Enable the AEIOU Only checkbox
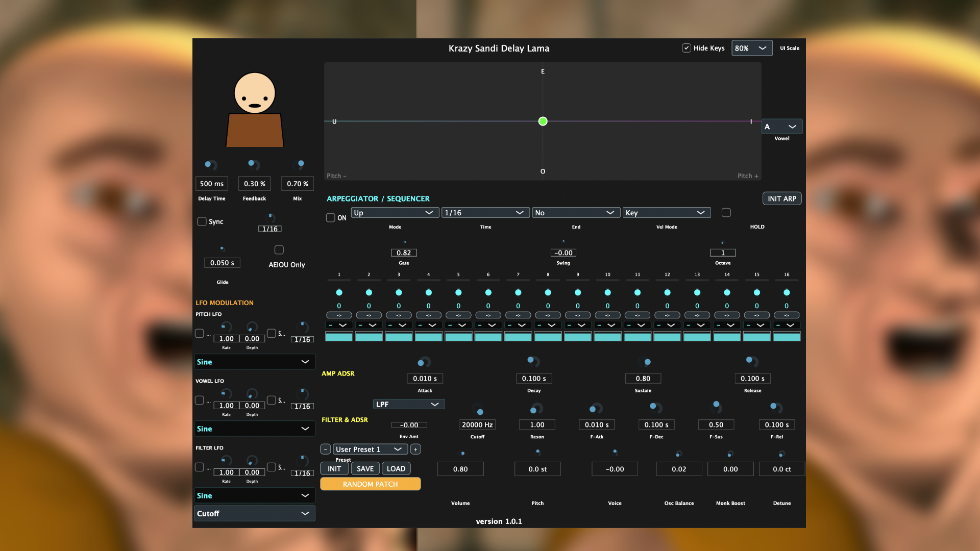 pos(279,250)
